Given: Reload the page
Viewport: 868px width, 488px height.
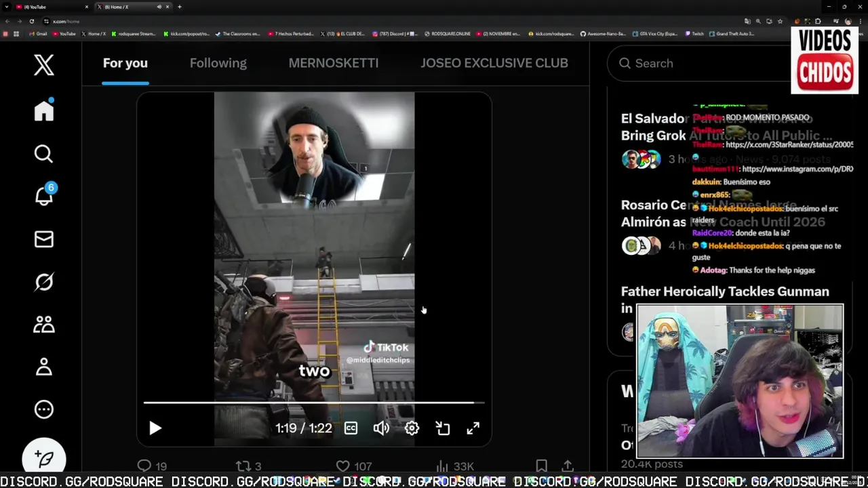Looking at the screenshot, I should 32,22.
